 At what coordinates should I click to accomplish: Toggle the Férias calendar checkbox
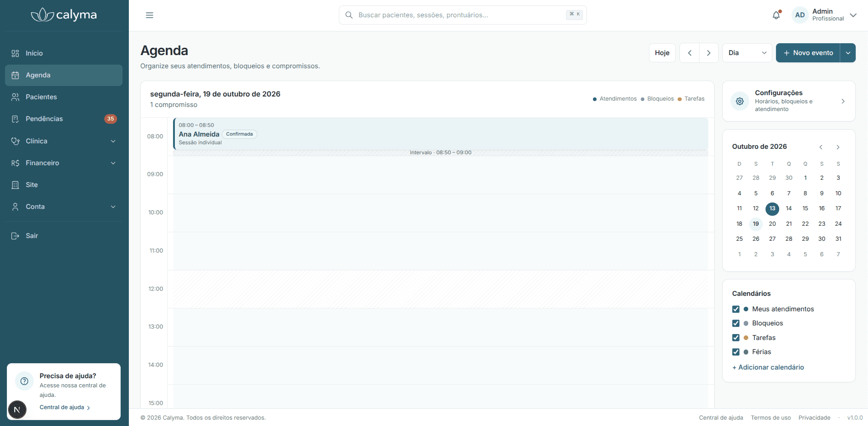tap(736, 352)
